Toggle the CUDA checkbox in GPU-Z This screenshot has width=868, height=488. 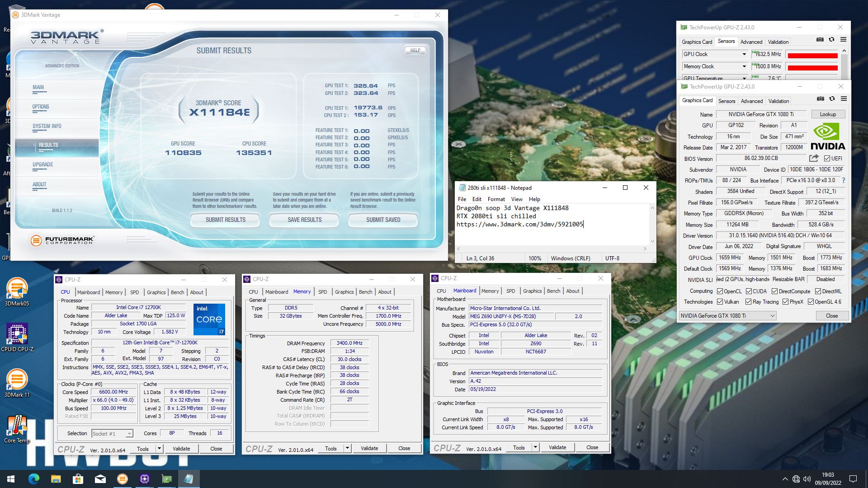(749, 291)
